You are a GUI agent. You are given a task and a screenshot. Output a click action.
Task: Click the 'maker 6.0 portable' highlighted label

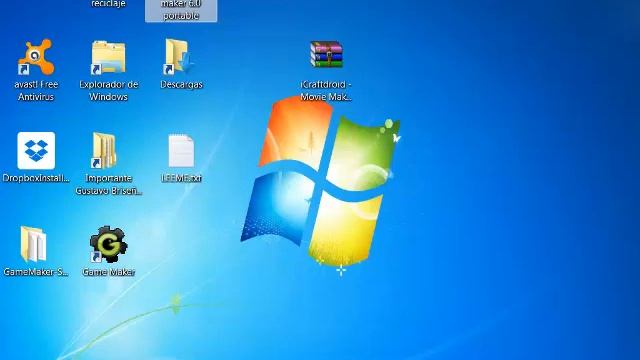[x=181, y=10]
